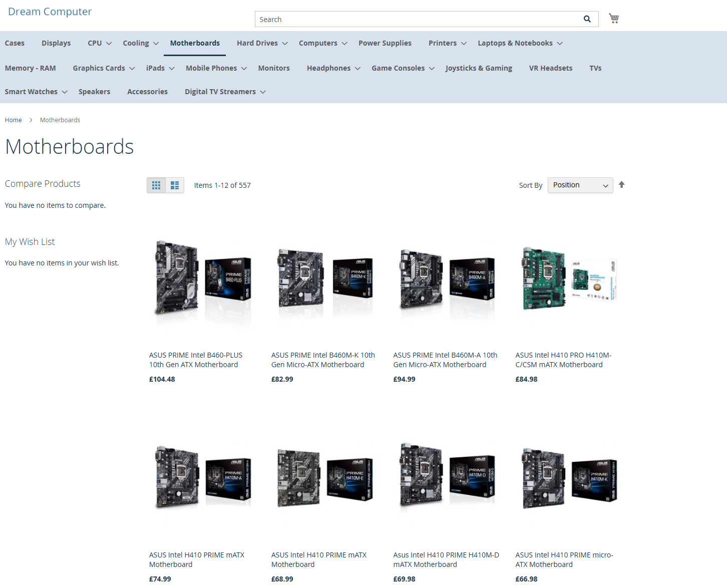Screen dimensions: 727x588
Task: Click the £94.99 price
Action: coord(405,379)
